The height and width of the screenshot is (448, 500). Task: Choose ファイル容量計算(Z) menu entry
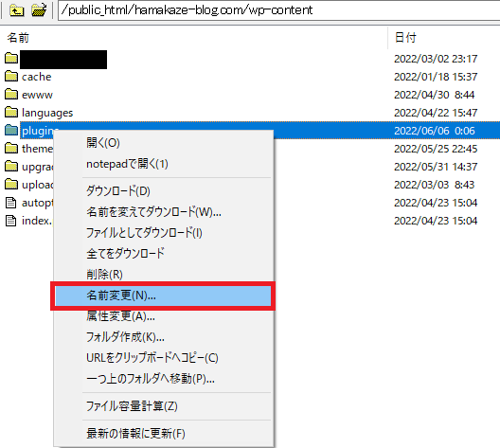click(x=163, y=406)
